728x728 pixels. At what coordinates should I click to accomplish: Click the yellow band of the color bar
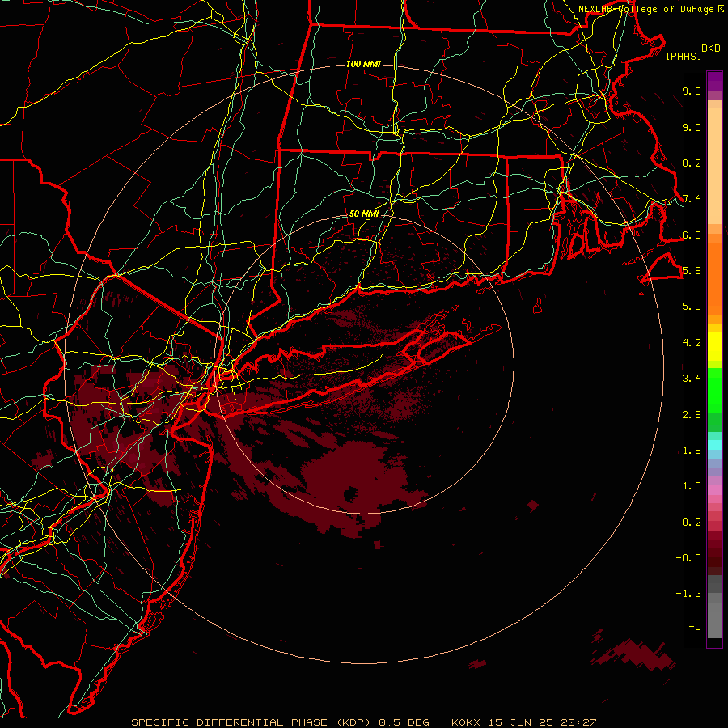coord(714,346)
